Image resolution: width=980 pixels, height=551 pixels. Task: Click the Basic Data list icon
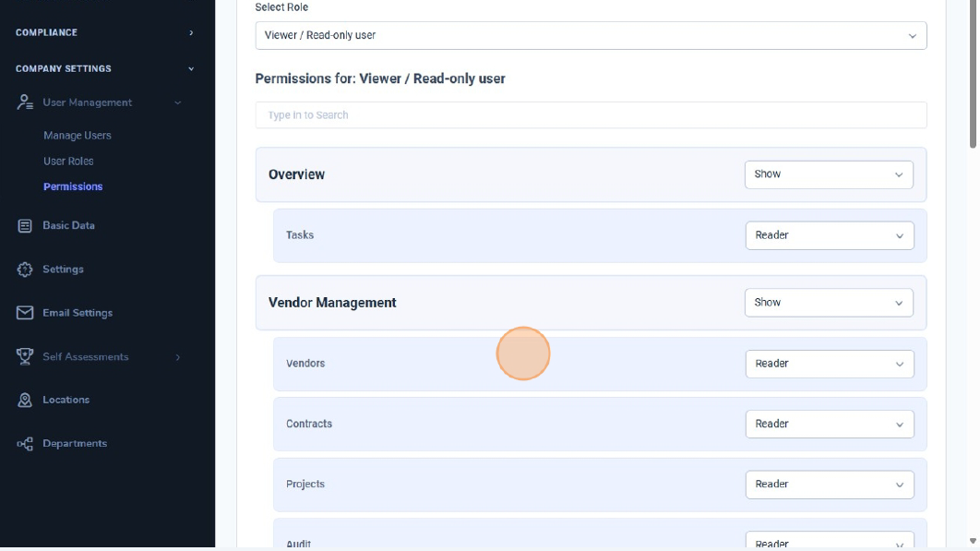(25, 225)
